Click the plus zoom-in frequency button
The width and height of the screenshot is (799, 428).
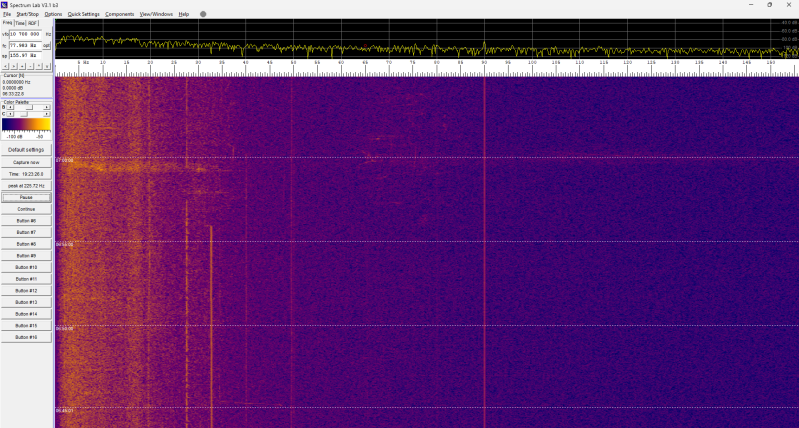tap(22, 66)
